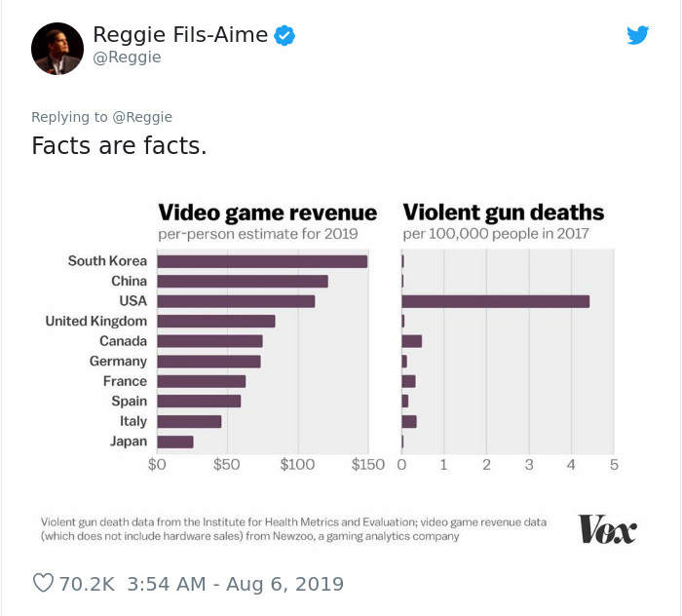Click the United Kingdom country label

click(95, 321)
